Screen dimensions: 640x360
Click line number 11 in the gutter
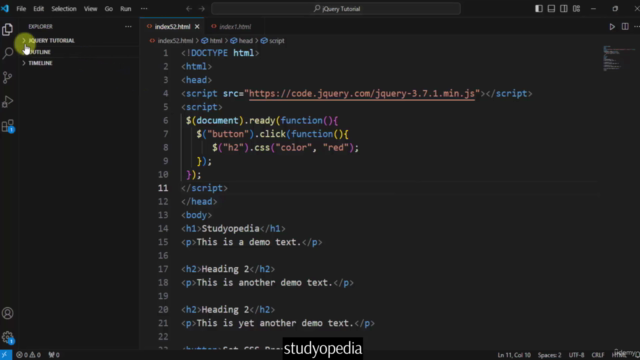pos(163,188)
